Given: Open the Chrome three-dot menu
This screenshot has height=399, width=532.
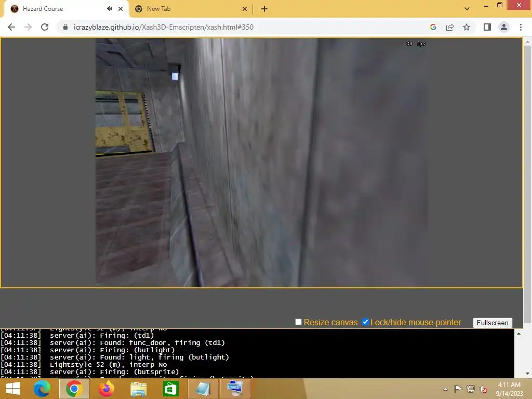Looking at the screenshot, I should (x=521, y=27).
